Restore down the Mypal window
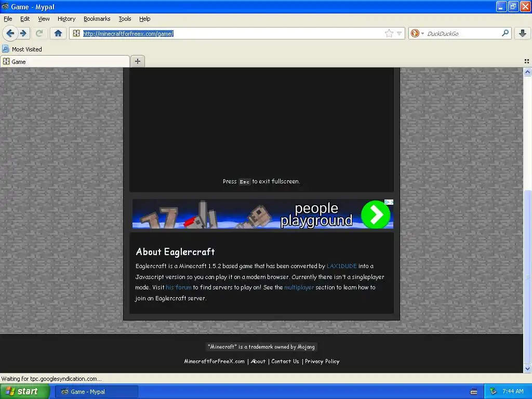Viewport: 532px width, 399px height. click(x=513, y=6)
